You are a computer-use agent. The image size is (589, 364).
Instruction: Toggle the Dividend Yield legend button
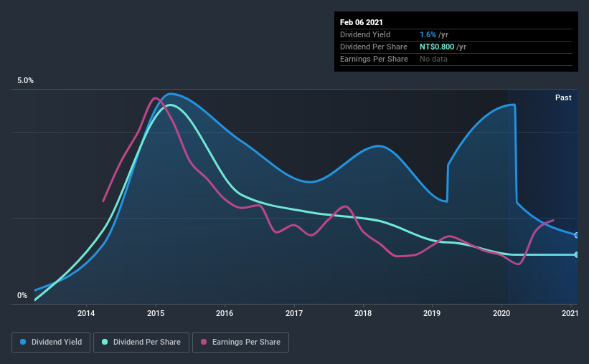pyautogui.click(x=51, y=343)
